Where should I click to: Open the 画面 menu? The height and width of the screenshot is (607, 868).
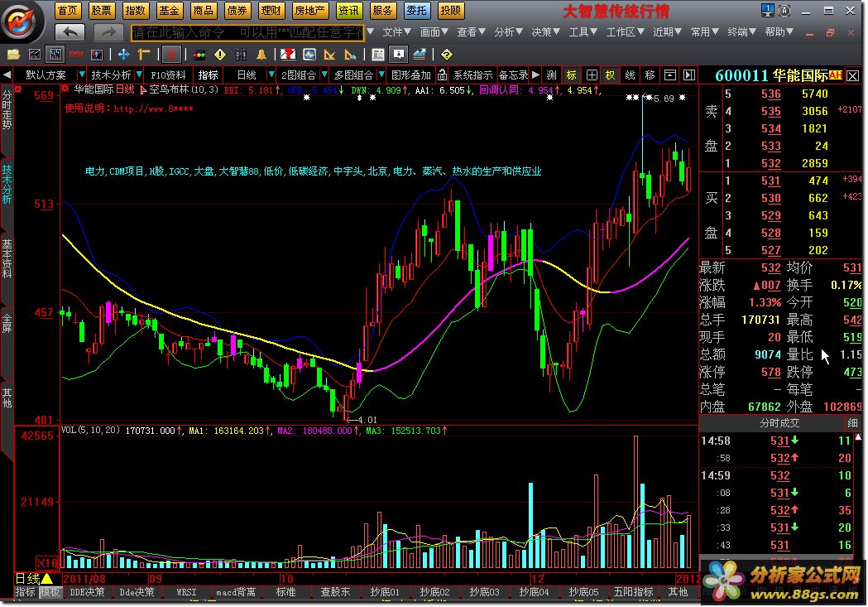(434, 32)
